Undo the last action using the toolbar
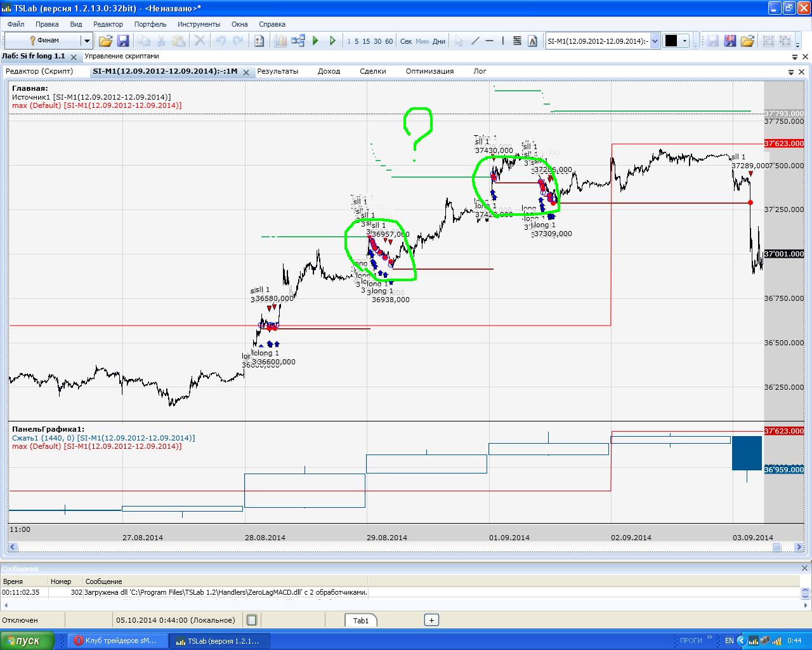812x650 pixels. click(x=221, y=41)
